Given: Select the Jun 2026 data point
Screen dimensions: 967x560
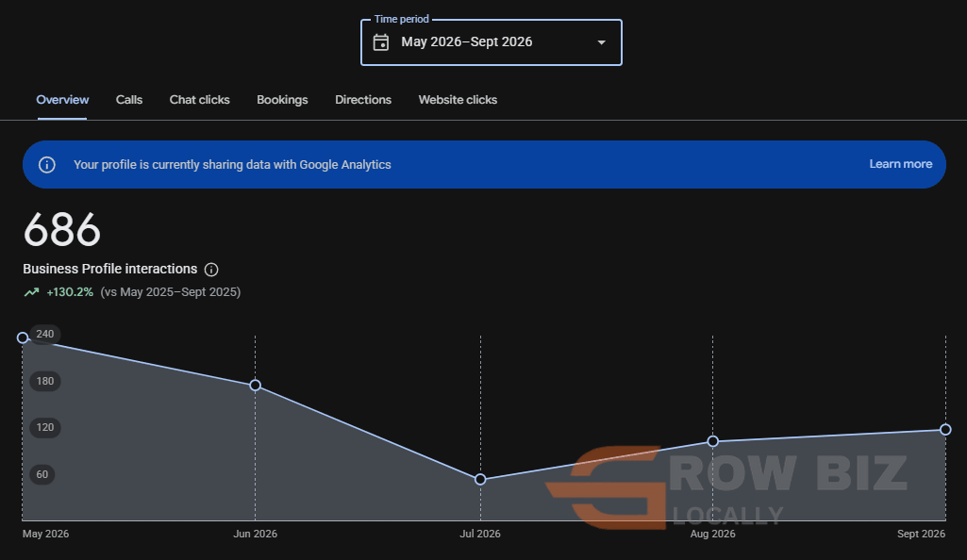Looking at the screenshot, I should [256, 385].
